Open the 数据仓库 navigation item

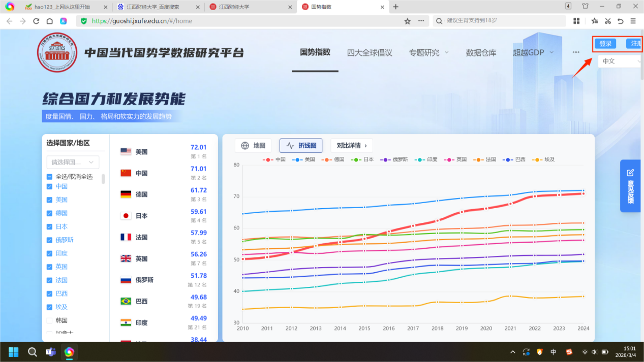(481, 53)
